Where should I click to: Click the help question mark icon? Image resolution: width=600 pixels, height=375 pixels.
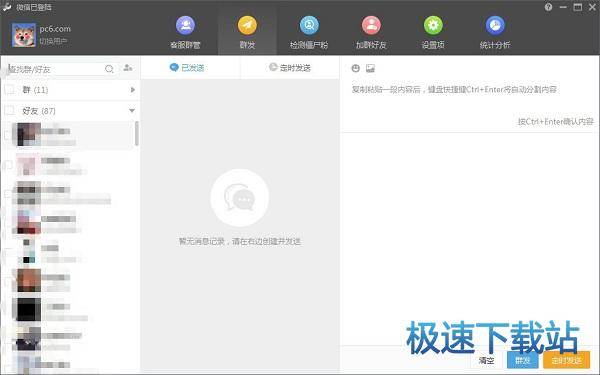pos(549,7)
